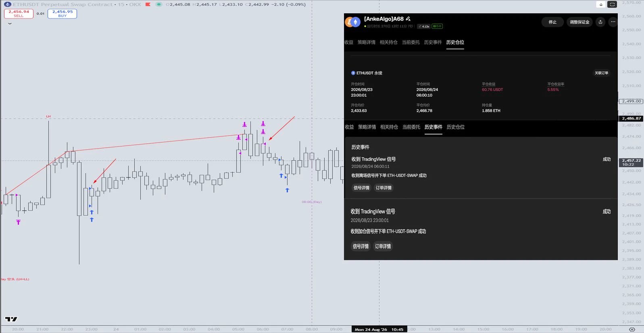Image resolution: width=644 pixels, height=333 pixels.
Task: Switch to 策略详情 tab above the position card
Action: click(367, 42)
